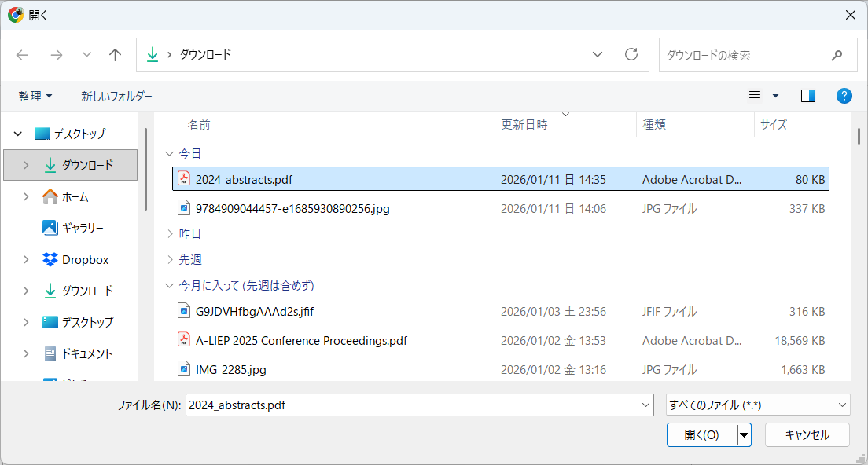868x465 pixels.
Task: Click 新しいフォルダー in toolbar
Action: pyautogui.click(x=116, y=96)
